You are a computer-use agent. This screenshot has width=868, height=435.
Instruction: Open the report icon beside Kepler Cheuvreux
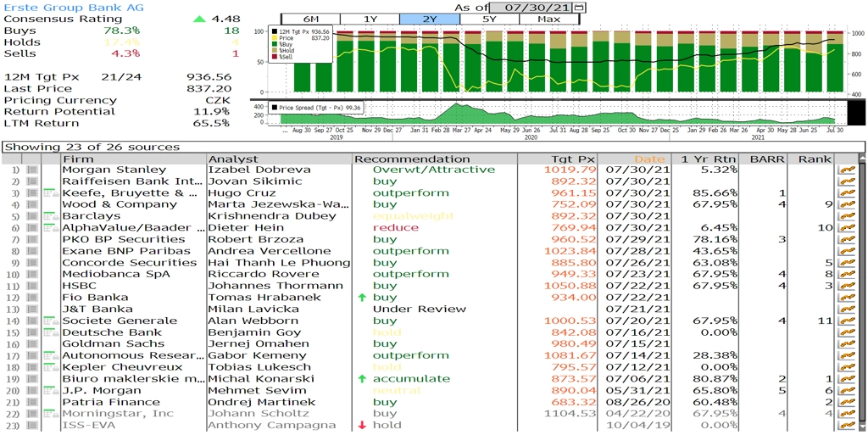pyautogui.click(x=51, y=367)
